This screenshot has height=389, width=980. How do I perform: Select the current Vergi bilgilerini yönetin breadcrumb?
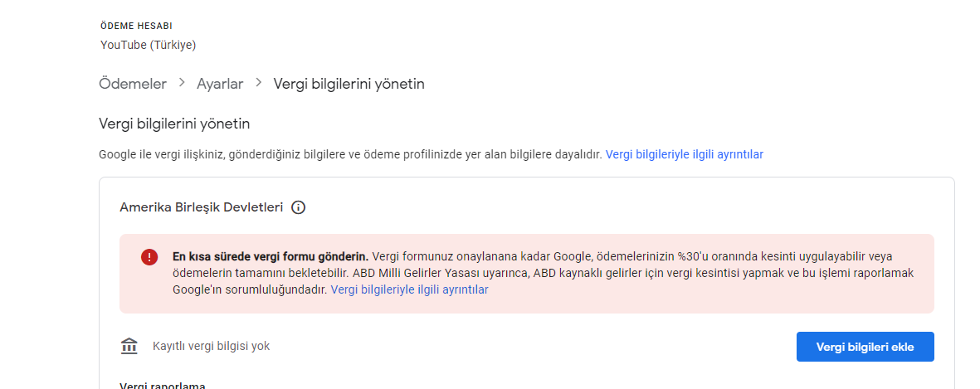349,84
